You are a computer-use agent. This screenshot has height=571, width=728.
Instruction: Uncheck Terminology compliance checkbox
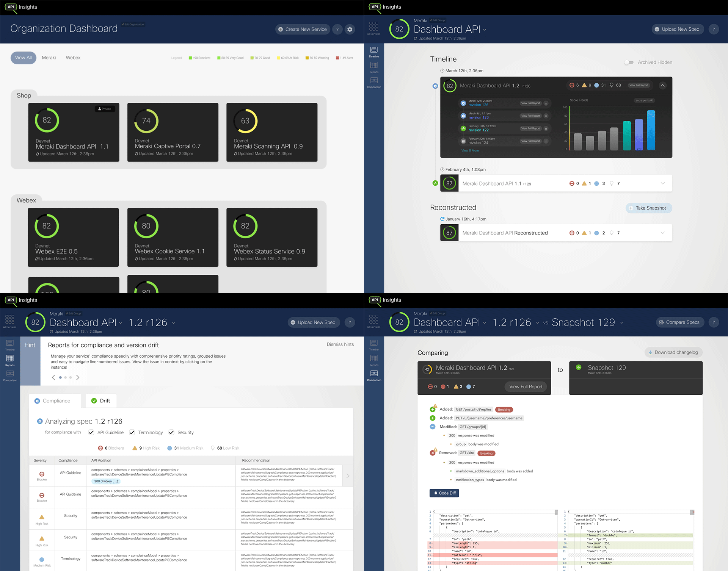[x=132, y=432]
